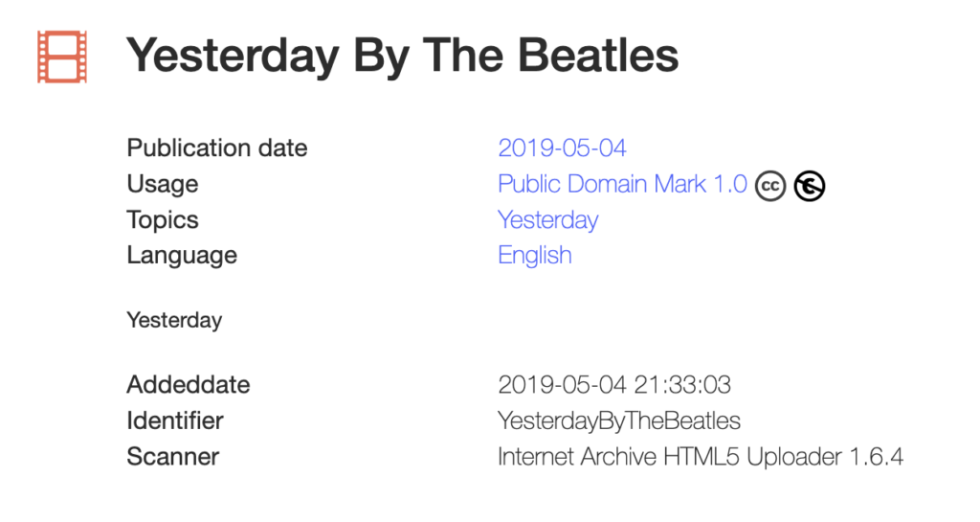Click the Publication date label
Screen dimensions: 980x522
(217, 148)
